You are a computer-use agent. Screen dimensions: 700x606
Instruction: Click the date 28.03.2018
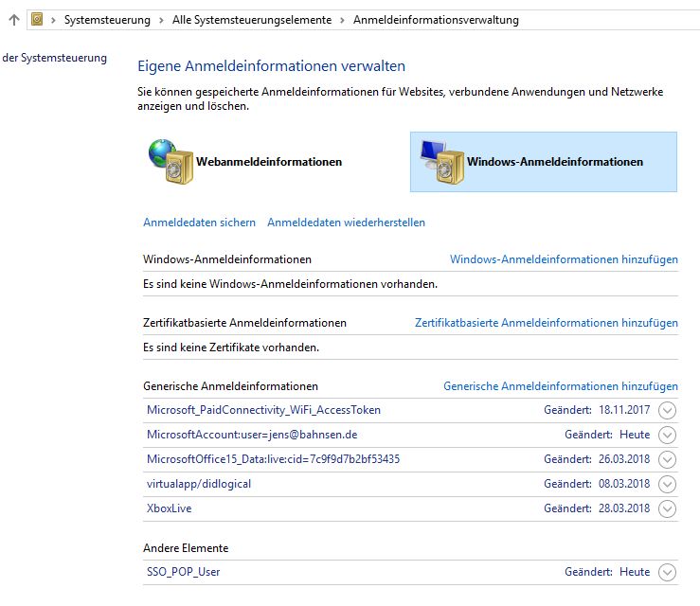point(624,508)
